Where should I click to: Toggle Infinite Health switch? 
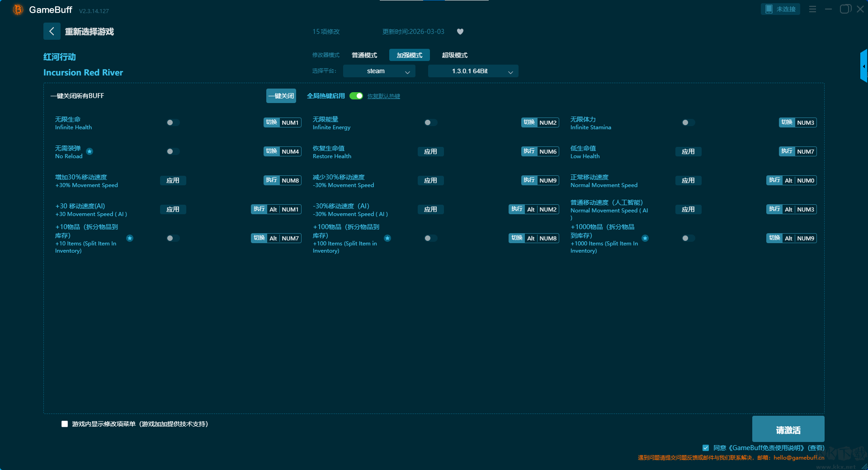[173, 122]
